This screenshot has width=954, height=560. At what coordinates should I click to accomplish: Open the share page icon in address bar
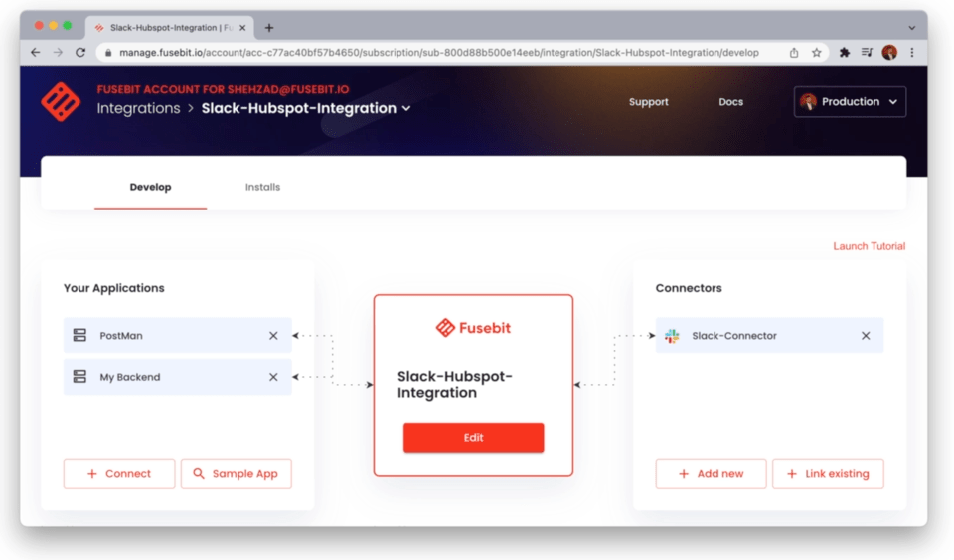click(794, 53)
